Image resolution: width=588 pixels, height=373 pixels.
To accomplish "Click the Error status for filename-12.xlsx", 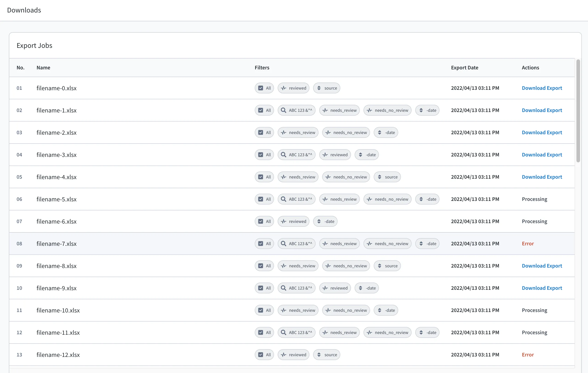I will 528,354.
